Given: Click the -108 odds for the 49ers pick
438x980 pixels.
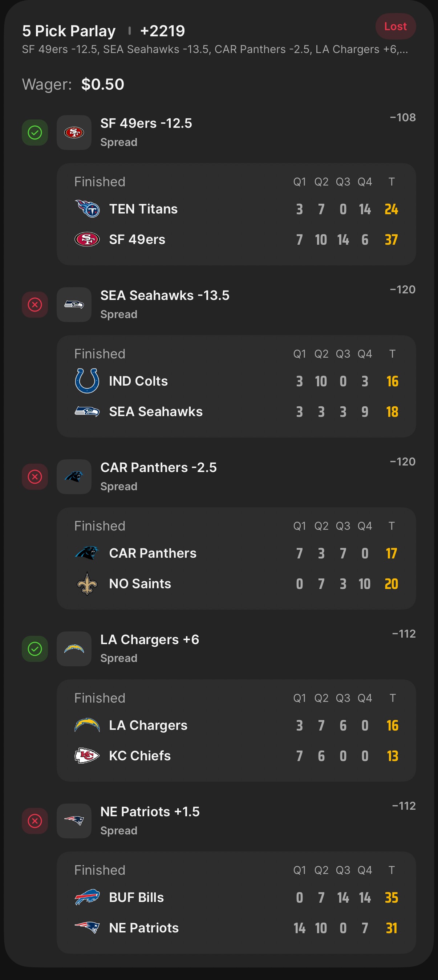Looking at the screenshot, I should click(403, 117).
